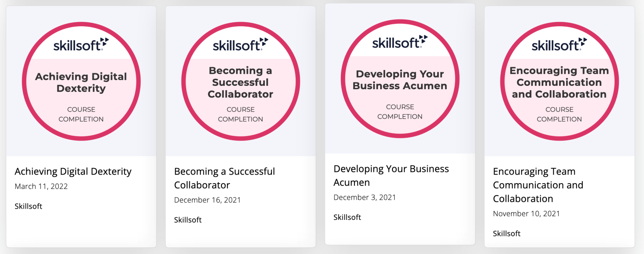
Task: Click the December 3, 2021 date
Action: (365, 197)
